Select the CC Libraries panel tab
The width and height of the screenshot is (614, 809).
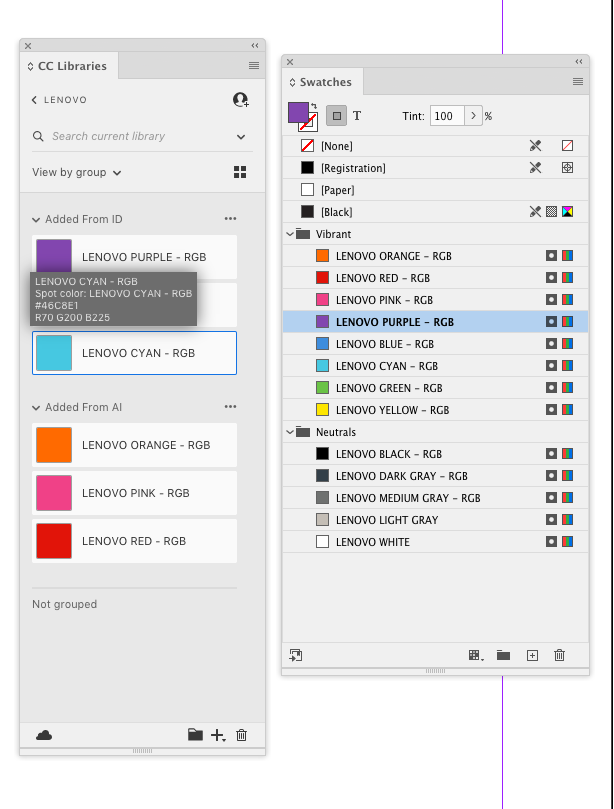70,66
